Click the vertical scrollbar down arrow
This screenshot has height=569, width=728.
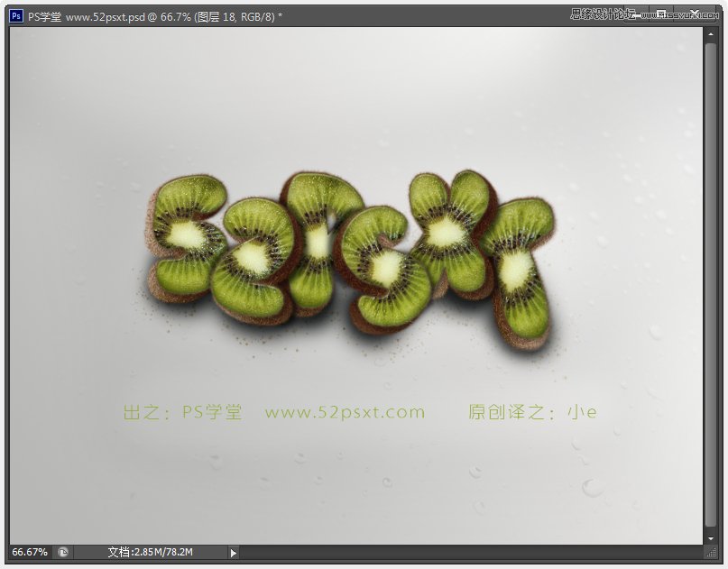(710, 538)
